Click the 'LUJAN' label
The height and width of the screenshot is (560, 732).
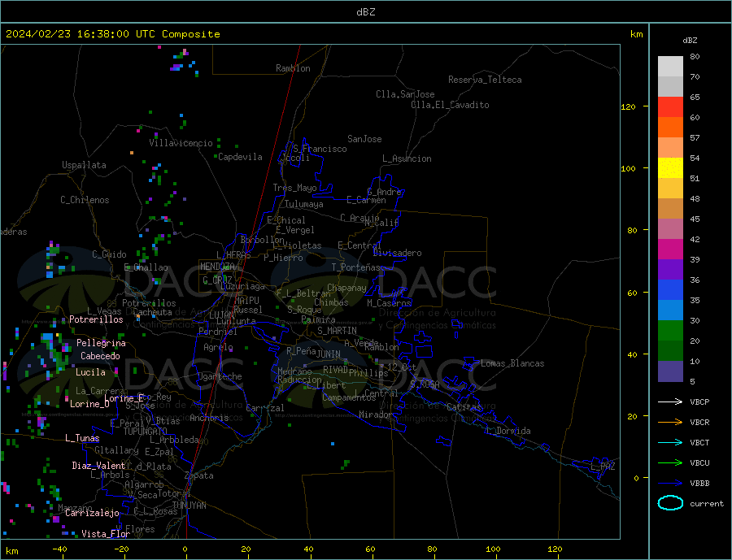tap(222, 315)
